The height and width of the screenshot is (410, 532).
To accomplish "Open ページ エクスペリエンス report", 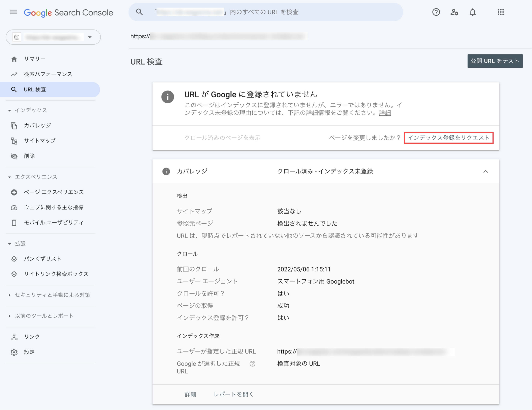I will click(x=54, y=192).
